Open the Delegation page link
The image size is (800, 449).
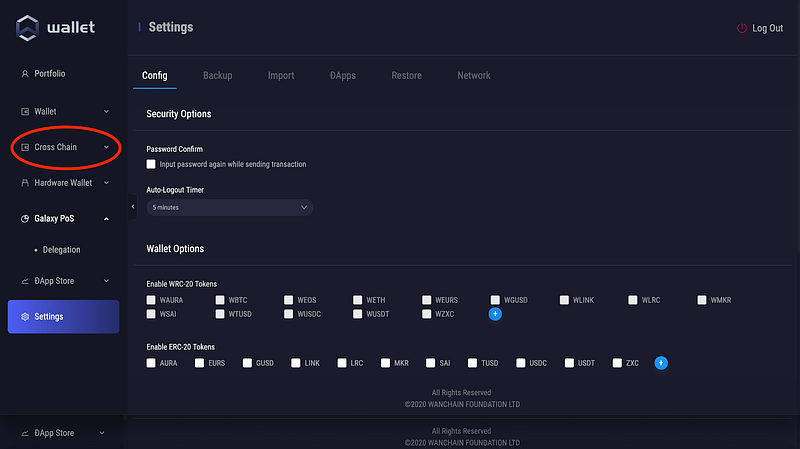pyautogui.click(x=61, y=250)
